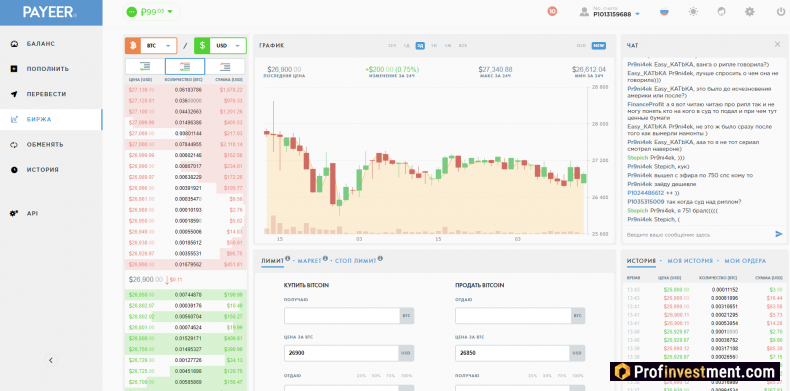The image size is (790, 391).
Task: Click the user profile avatar icon
Action: [584, 12]
